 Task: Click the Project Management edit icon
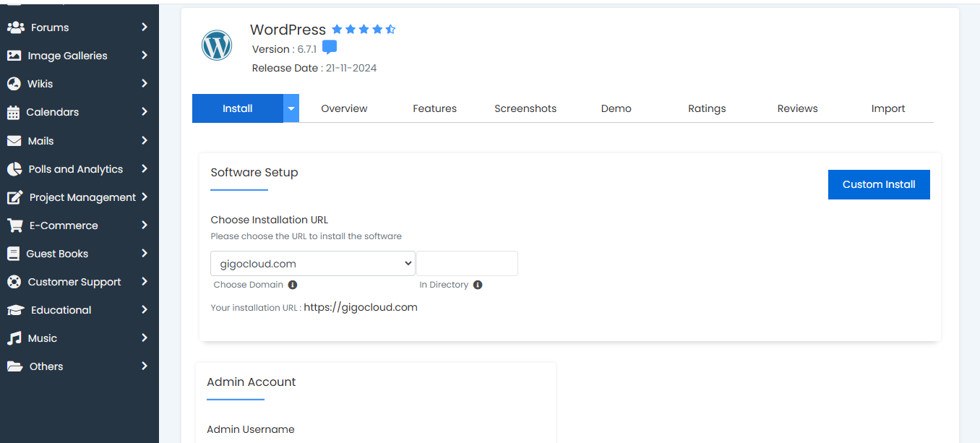tap(14, 197)
